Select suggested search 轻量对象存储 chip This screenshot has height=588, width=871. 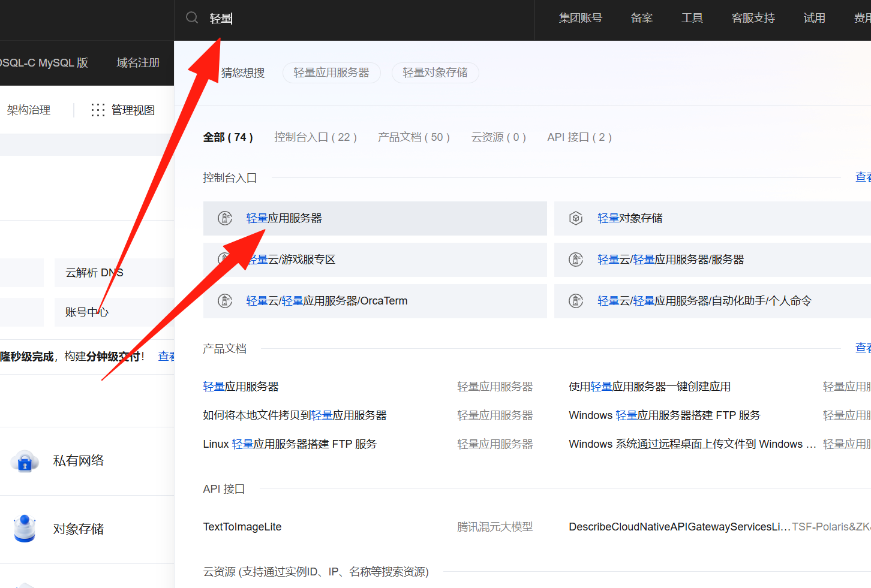(x=435, y=73)
